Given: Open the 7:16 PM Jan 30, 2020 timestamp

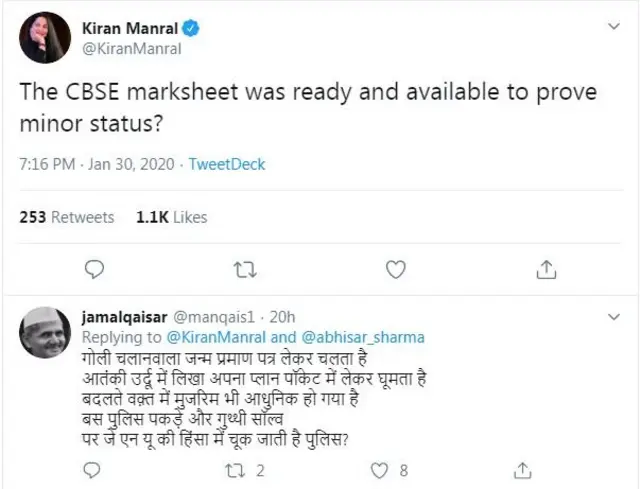Looking at the screenshot, I should [97, 163].
